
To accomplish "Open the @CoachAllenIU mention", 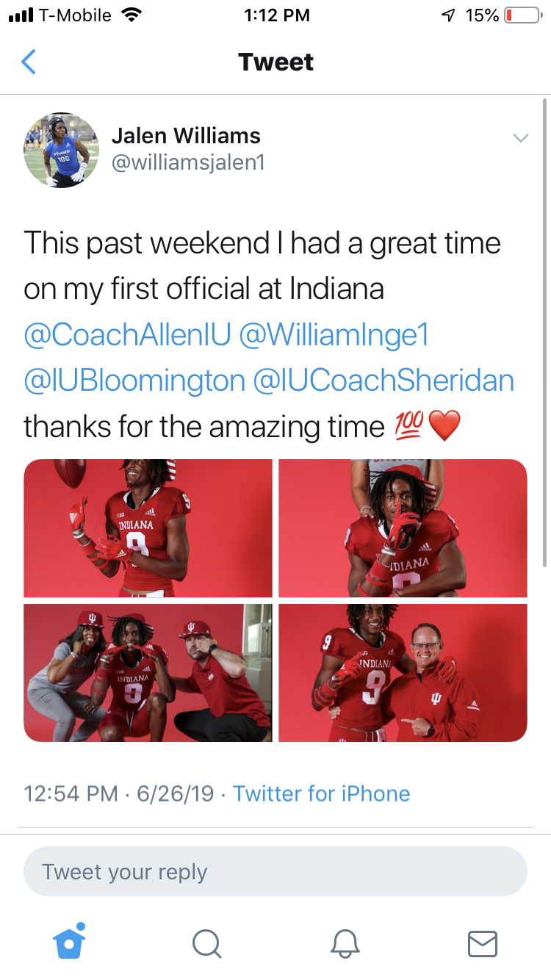I will tap(127, 334).
